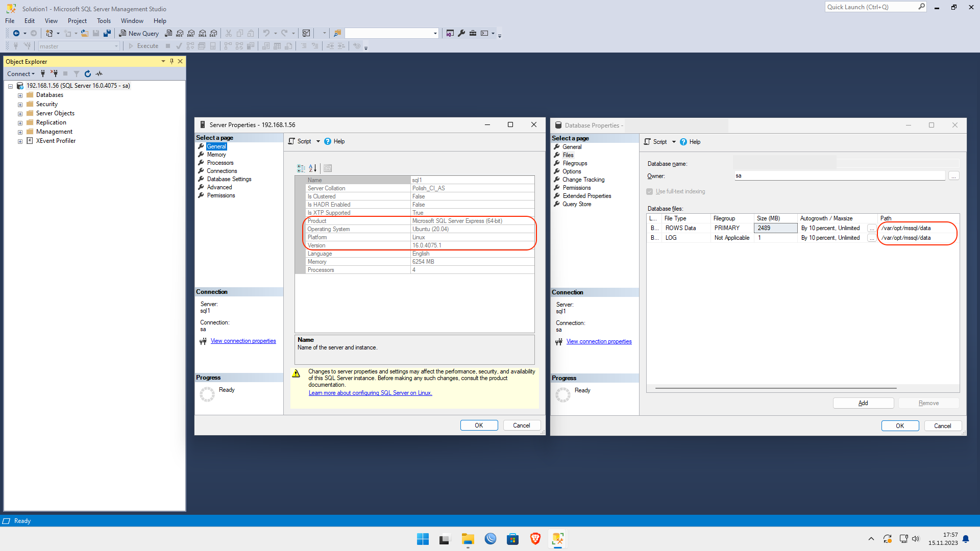This screenshot has width=980, height=551.
Task: Click Disconnect icon in Object Explorer toolbar
Action: 54,74
